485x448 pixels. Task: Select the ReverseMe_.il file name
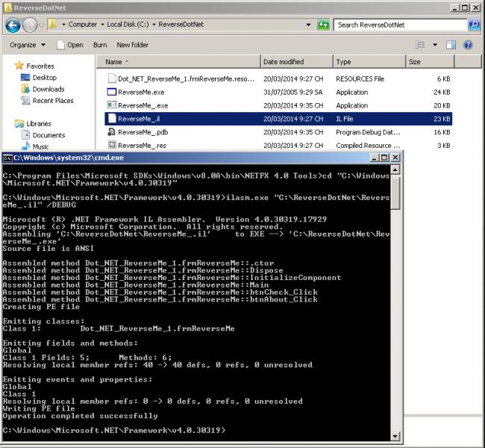pos(139,119)
